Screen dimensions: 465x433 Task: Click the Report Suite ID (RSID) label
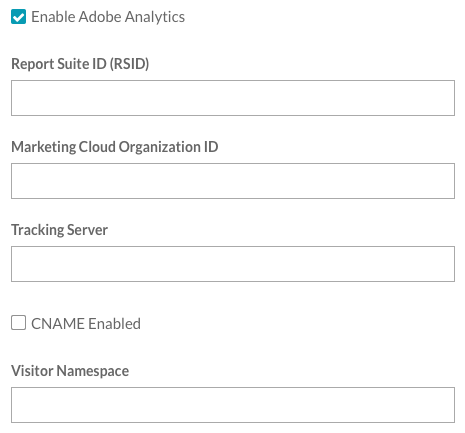point(80,64)
